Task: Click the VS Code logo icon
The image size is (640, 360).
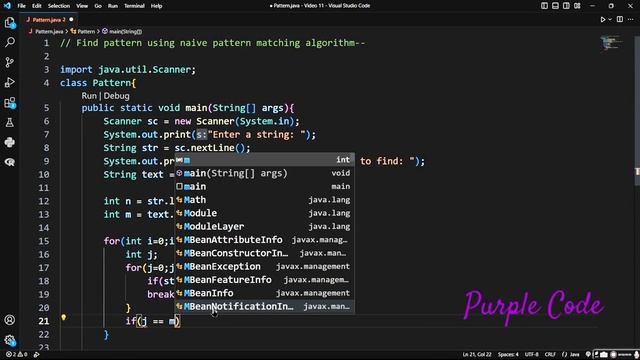Action: (7, 6)
